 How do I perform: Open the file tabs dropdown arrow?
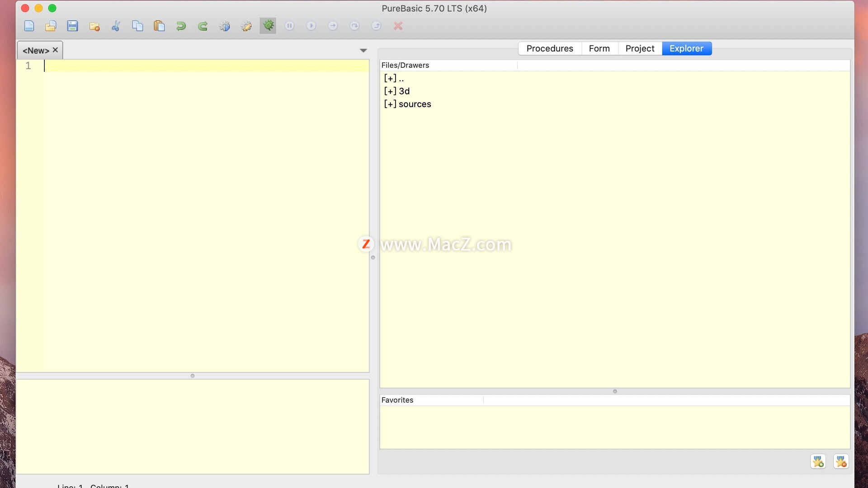[363, 51]
